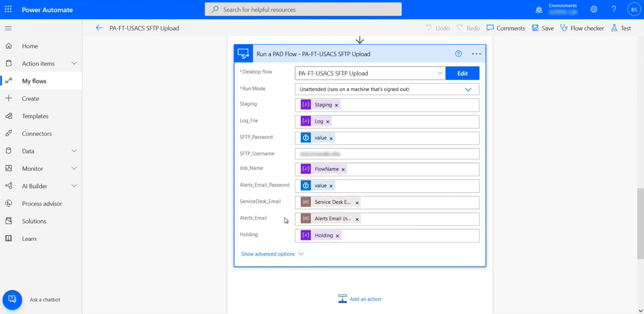The image size is (644, 314).
Task: Open the action's ellipsis more menu
Action: click(x=476, y=54)
